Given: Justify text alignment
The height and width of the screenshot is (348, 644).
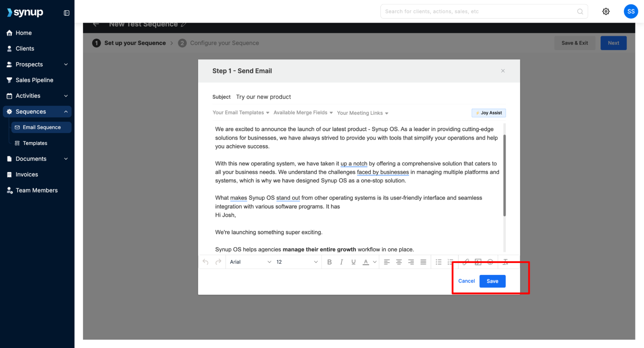Looking at the screenshot, I should click(x=423, y=262).
